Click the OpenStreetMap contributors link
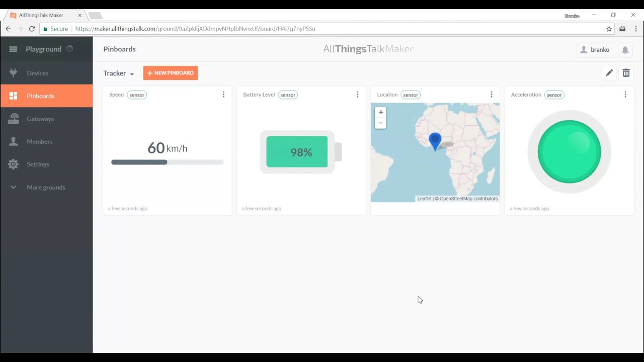644x362 pixels. pyautogui.click(x=468, y=199)
